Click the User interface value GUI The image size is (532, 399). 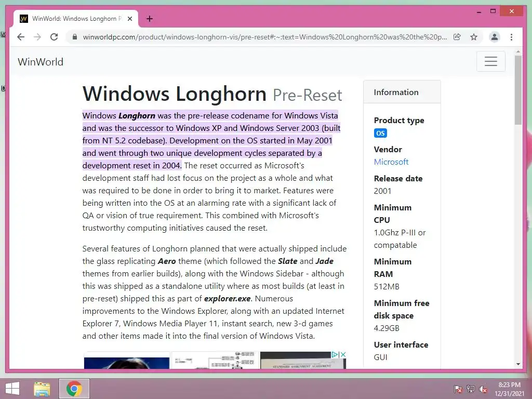(380, 357)
